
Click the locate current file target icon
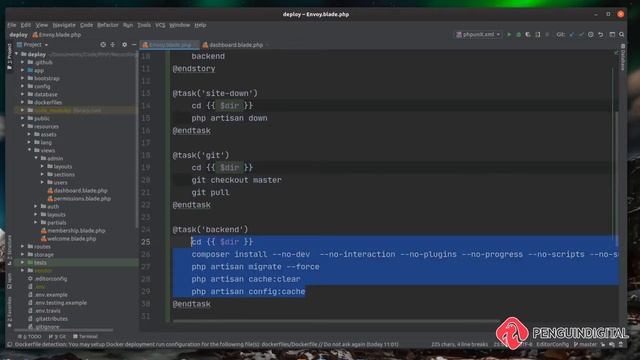pos(103,44)
